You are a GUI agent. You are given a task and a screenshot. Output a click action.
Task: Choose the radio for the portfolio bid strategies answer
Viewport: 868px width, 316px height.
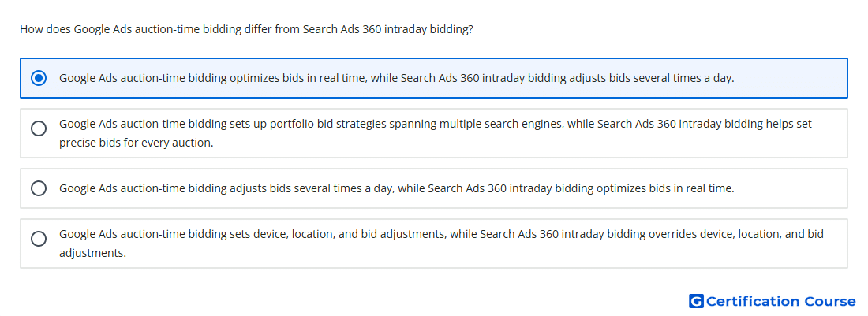[39, 128]
